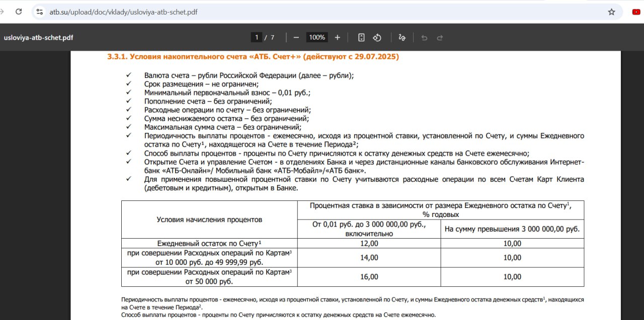Click the total page count "/ 7"
This screenshot has height=320, width=644.
tap(271, 37)
